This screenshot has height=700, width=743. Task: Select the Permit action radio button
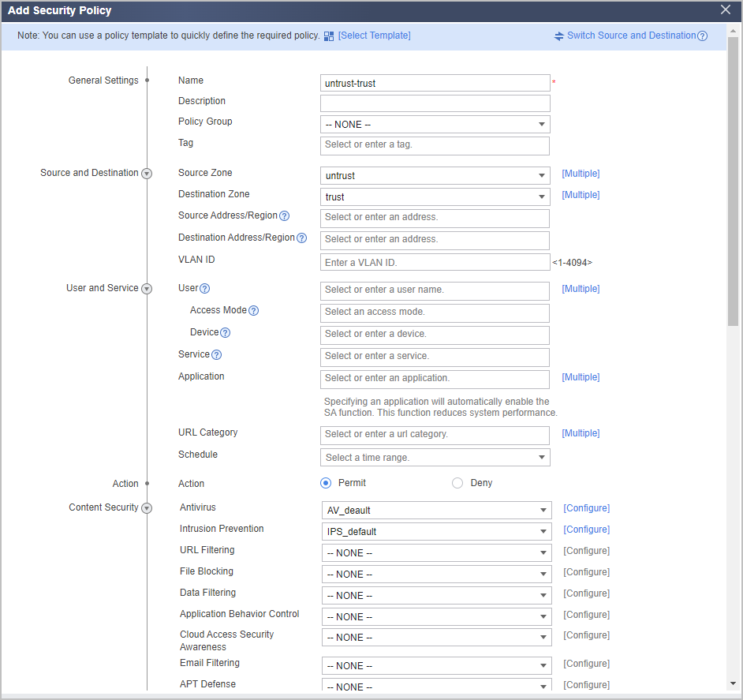(326, 483)
